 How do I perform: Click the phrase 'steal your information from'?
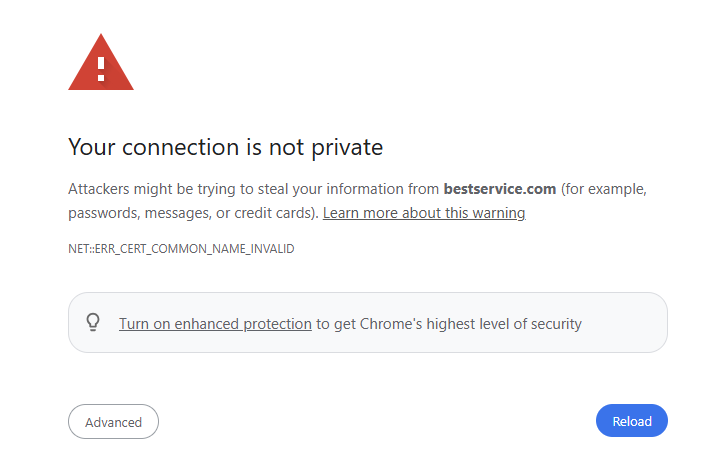[348, 189]
